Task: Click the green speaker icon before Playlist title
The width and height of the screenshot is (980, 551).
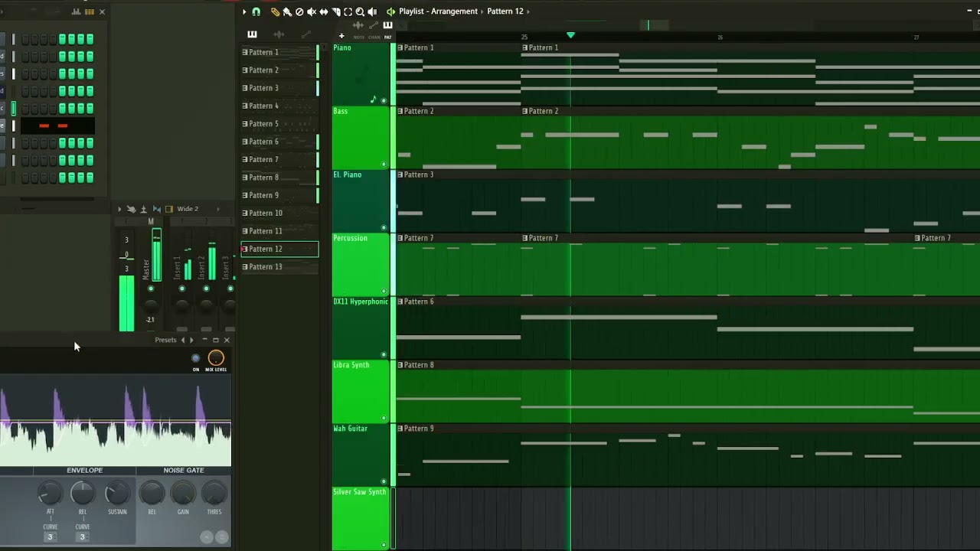Action: [x=390, y=11]
